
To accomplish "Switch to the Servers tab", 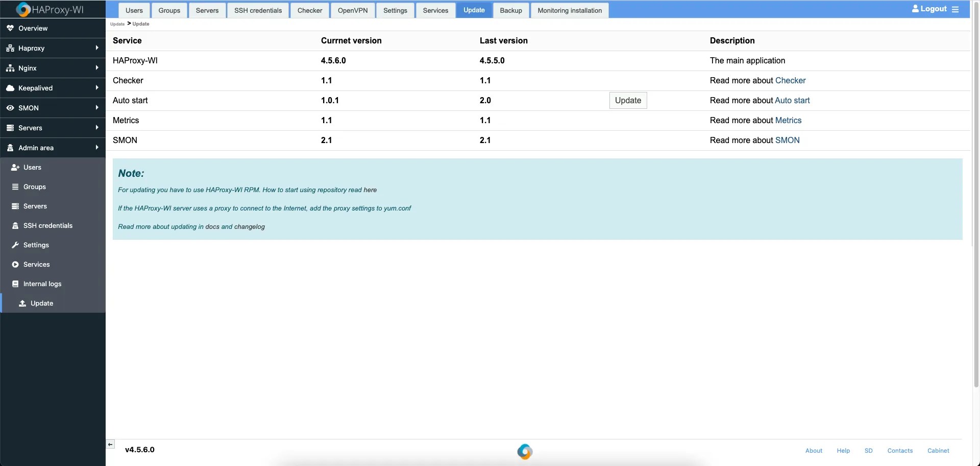I will [x=207, y=10].
